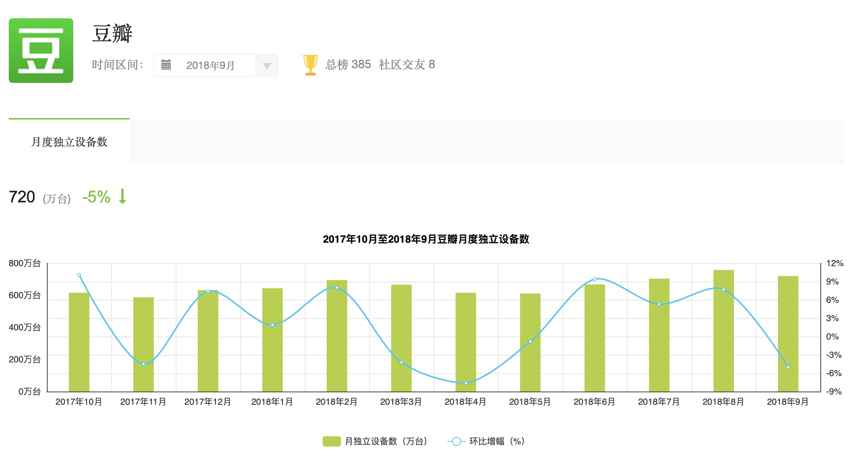This screenshot has width=868, height=459.
Task: Click the 月独立设备数（万台）legend label
Action: [x=386, y=441]
